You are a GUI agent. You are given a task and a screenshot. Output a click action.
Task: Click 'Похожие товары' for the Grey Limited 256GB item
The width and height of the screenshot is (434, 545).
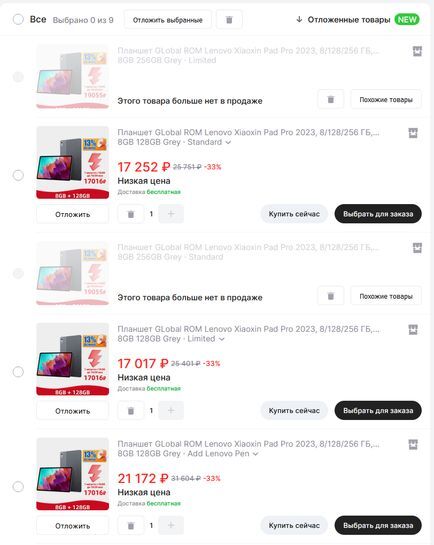tap(386, 100)
